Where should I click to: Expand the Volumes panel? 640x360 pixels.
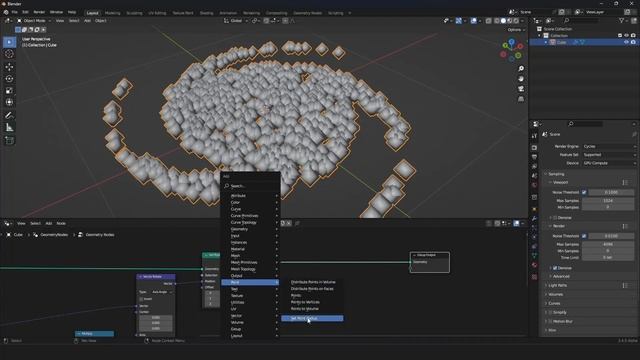click(x=555, y=294)
